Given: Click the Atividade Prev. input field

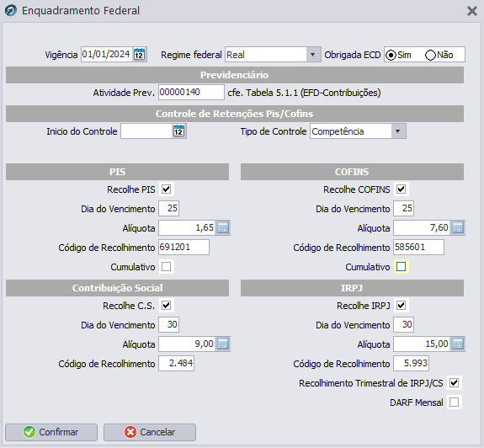Looking at the screenshot, I should pyautogui.click(x=191, y=93).
